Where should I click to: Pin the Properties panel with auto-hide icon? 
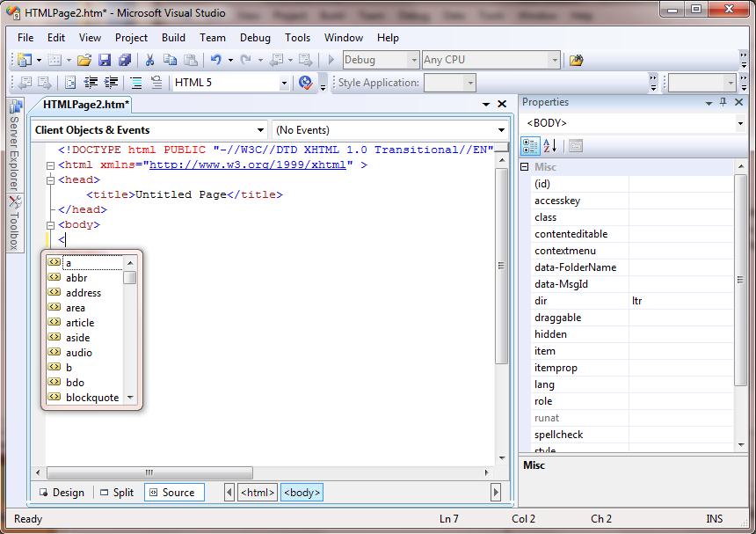723,102
